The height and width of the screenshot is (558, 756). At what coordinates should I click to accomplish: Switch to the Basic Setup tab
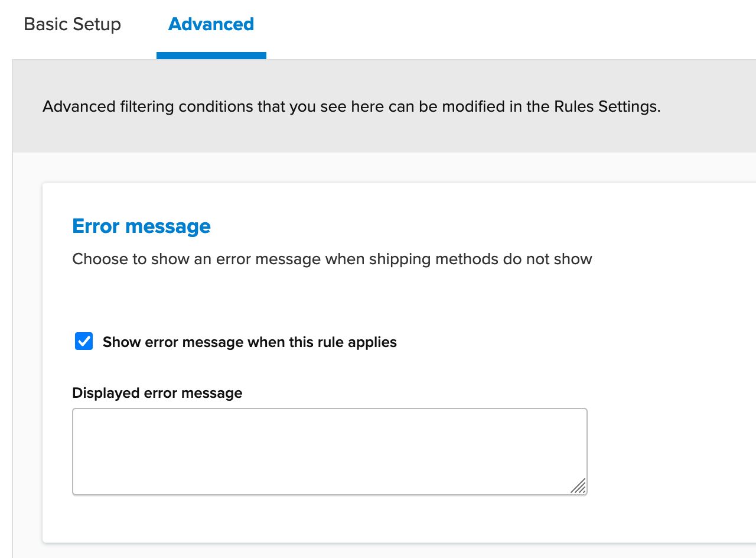[72, 25]
